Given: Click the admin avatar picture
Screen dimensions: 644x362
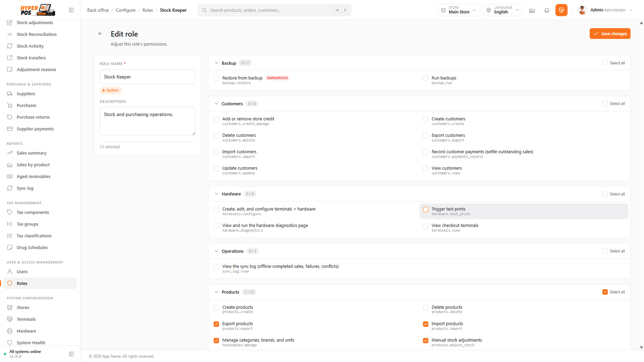Looking at the screenshot, I should pyautogui.click(x=582, y=10).
